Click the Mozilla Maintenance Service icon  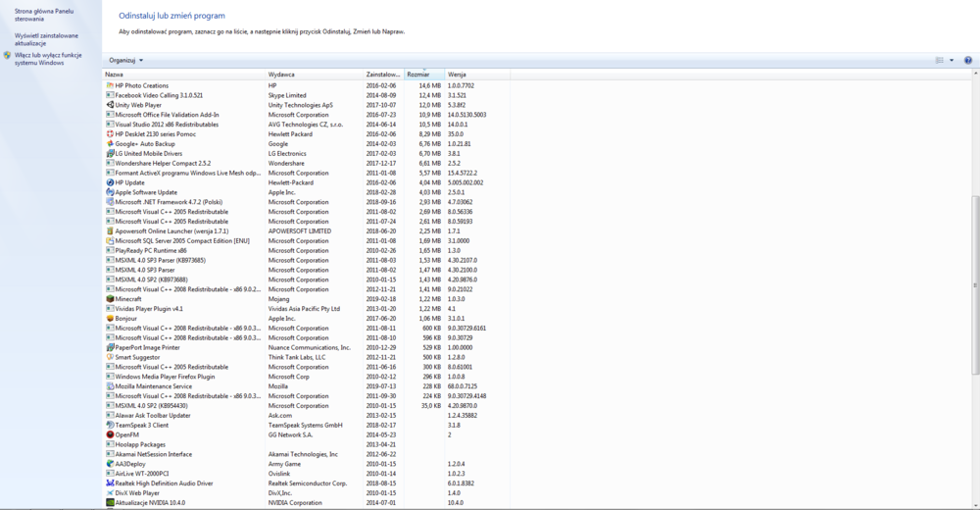(110, 386)
